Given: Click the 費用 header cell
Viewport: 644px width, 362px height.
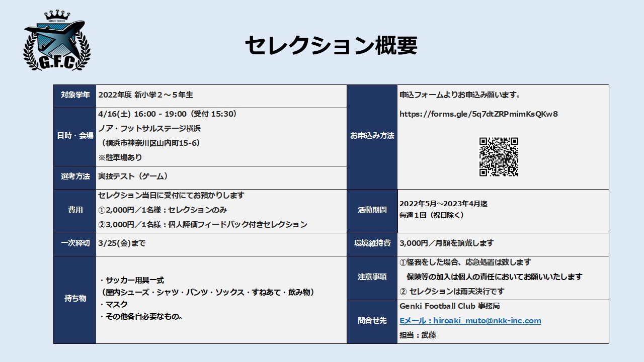Looking at the screenshot, I should [x=75, y=210].
